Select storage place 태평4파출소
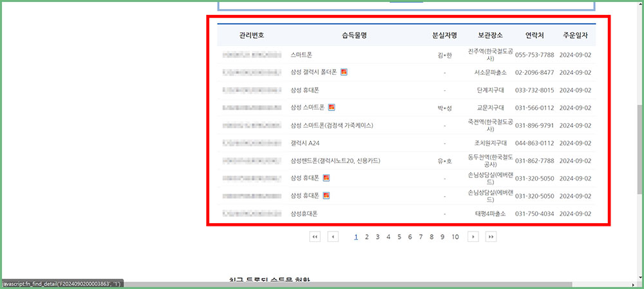 (490, 214)
